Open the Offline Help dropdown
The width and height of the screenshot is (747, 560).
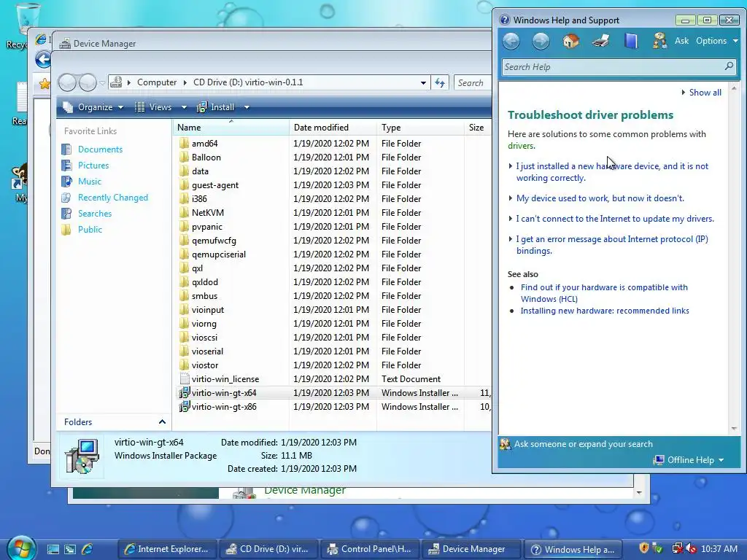[689, 460]
